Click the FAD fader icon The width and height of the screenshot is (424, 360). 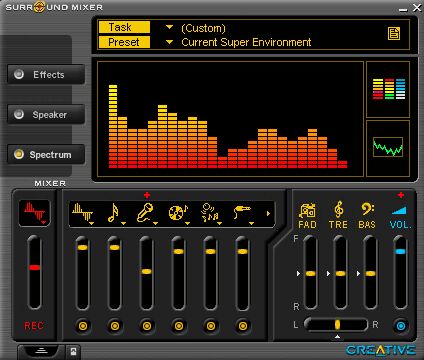[307, 210]
